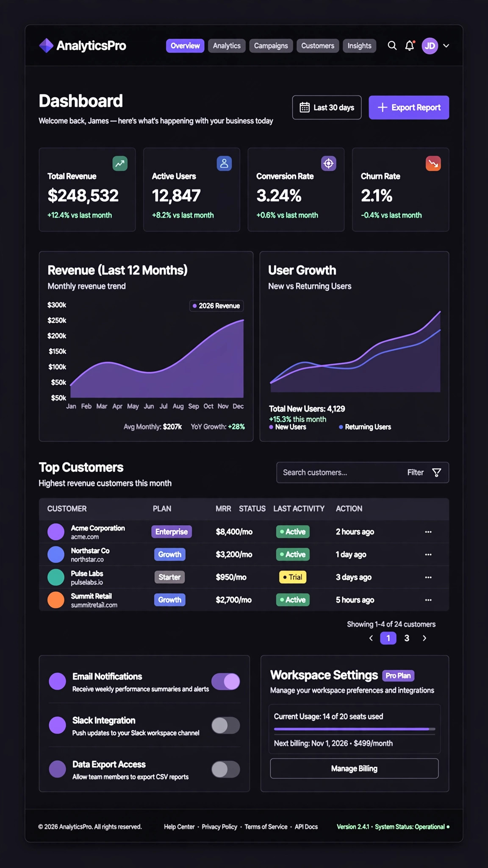The height and width of the screenshot is (868, 488).
Task: Click the Filter funnel icon
Action: tap(437, 473)
